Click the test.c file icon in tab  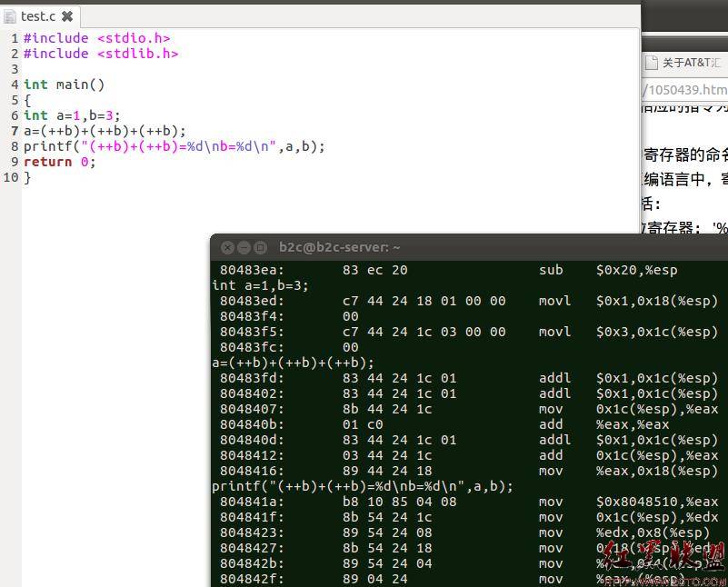point(9,16)
